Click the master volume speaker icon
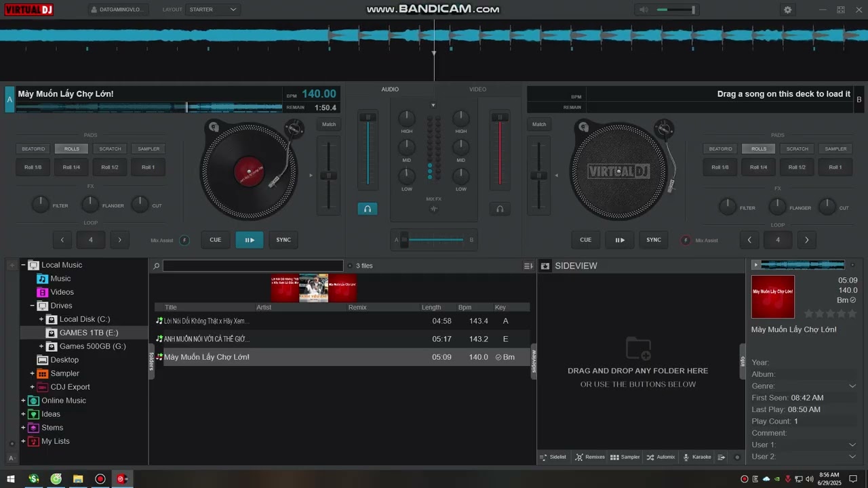Screen dimensions: 868x488 pyautogui.click(x=644, y=9)
